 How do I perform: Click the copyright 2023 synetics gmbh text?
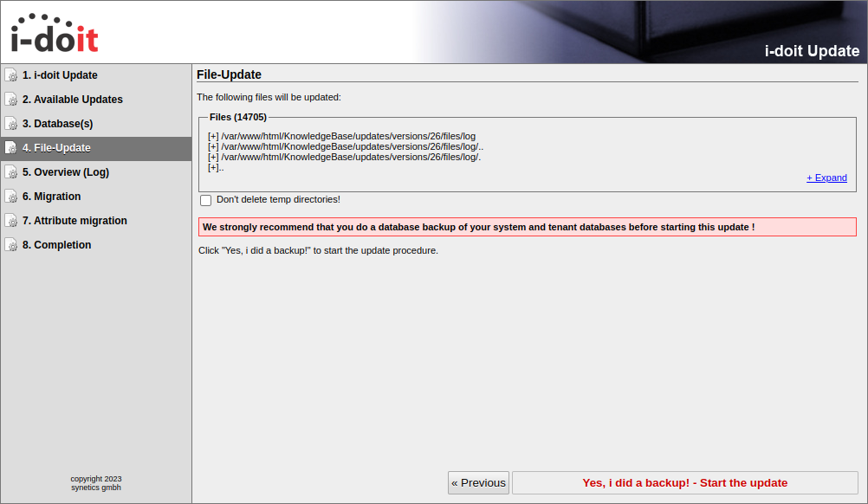pyautogui.click(x=96, y=483)
